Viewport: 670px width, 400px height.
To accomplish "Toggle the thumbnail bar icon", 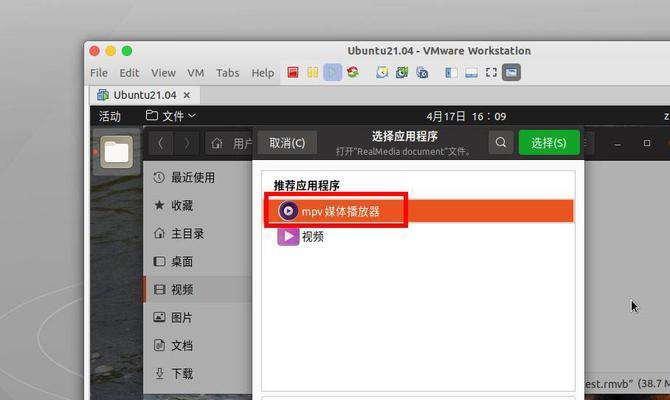I will point(471,72).
